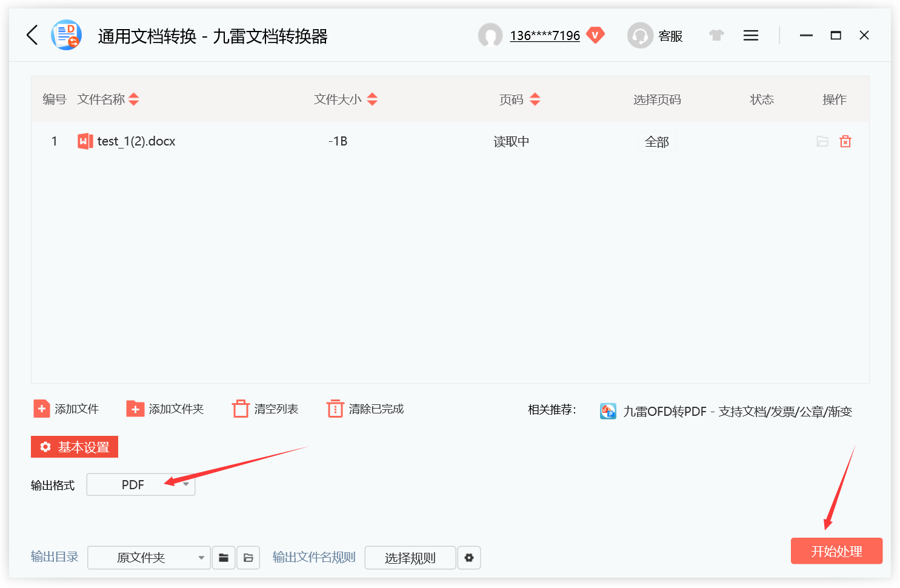Click the 选择规则 filename rule button
Viewport: 900px width, 588px height.
tap(410, 558)
